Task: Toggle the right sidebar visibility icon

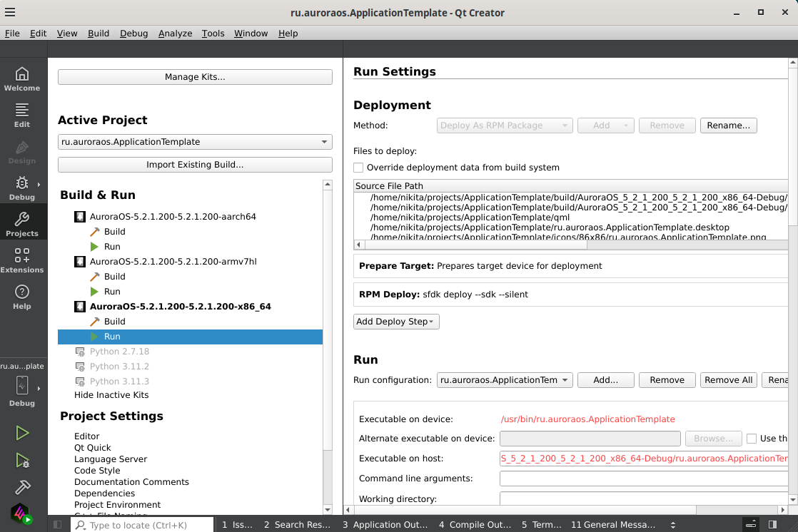Action: [772, 524]
